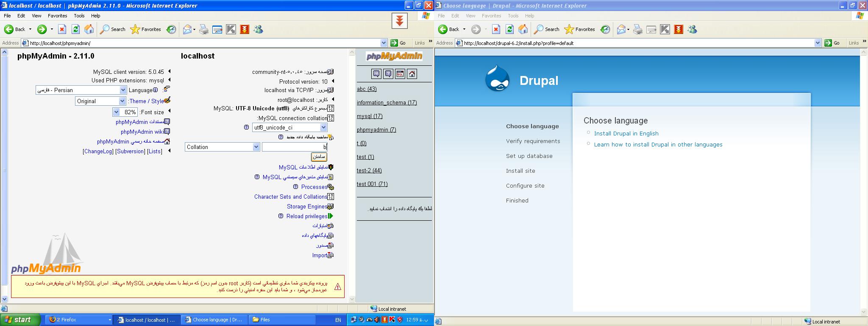Open History icon in the phpMyAdmin window toolbar
868x326 pixels.
pyautogui.click(x=171, y=29)
